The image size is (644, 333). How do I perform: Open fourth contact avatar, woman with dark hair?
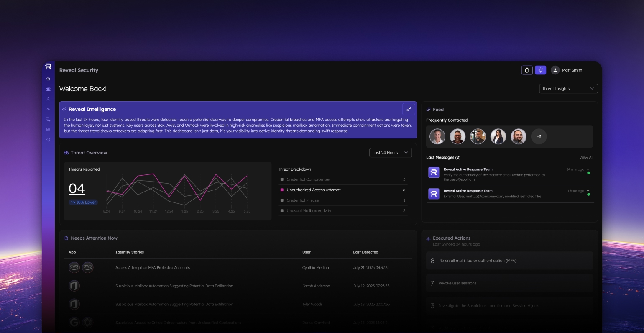[x=498, y=136]
